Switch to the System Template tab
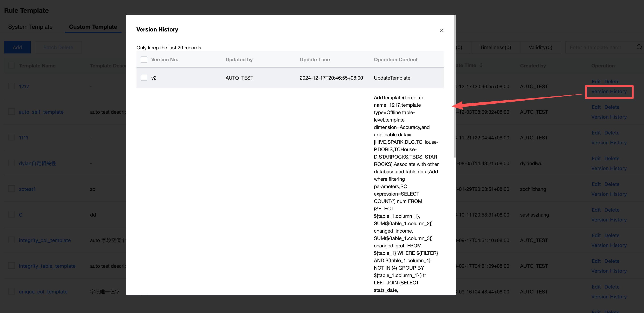 click(x=30, y=27)
